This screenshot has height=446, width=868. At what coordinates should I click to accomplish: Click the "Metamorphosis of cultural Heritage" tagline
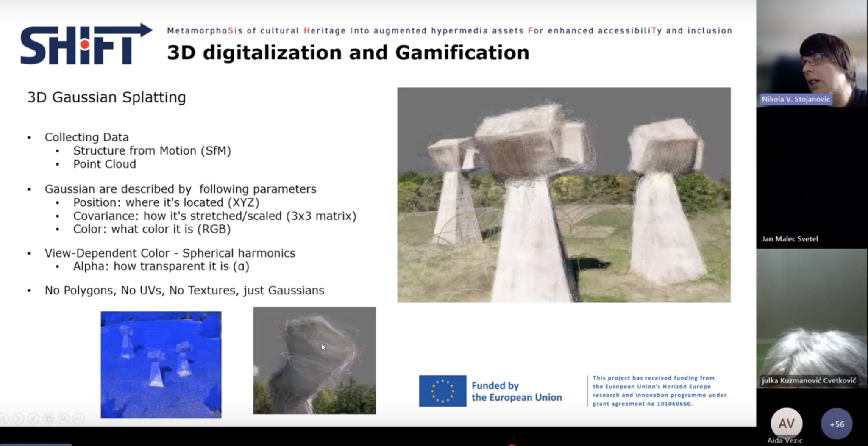[450, 30]
